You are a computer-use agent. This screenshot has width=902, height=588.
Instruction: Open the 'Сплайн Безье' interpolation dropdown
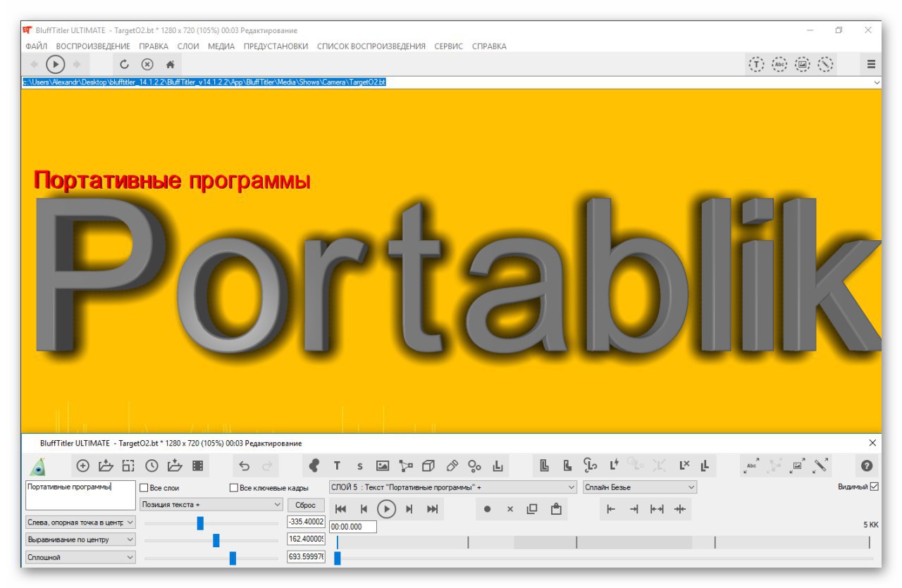tap(640, 487)
